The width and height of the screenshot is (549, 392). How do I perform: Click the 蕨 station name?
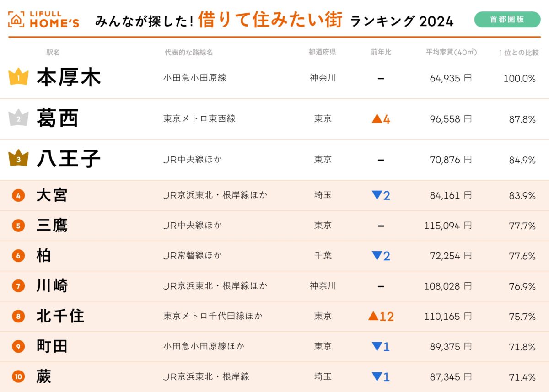click(x=44, y=376)
